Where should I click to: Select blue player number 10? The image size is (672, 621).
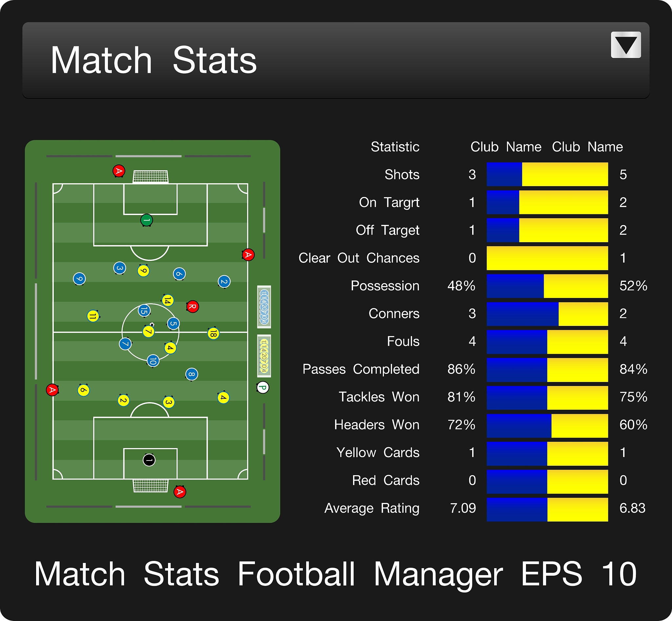click(153, 361)
